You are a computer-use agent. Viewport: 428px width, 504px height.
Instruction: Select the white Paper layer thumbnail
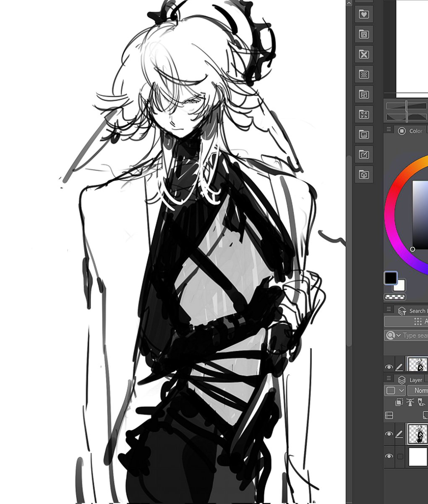pyautogui.click(x=418, y=457)
